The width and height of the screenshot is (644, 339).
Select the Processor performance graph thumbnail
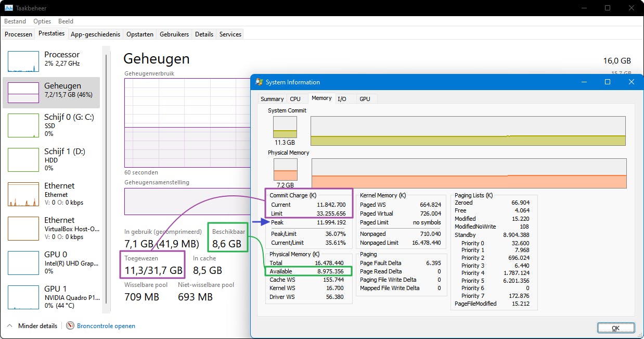coord(23,61)
